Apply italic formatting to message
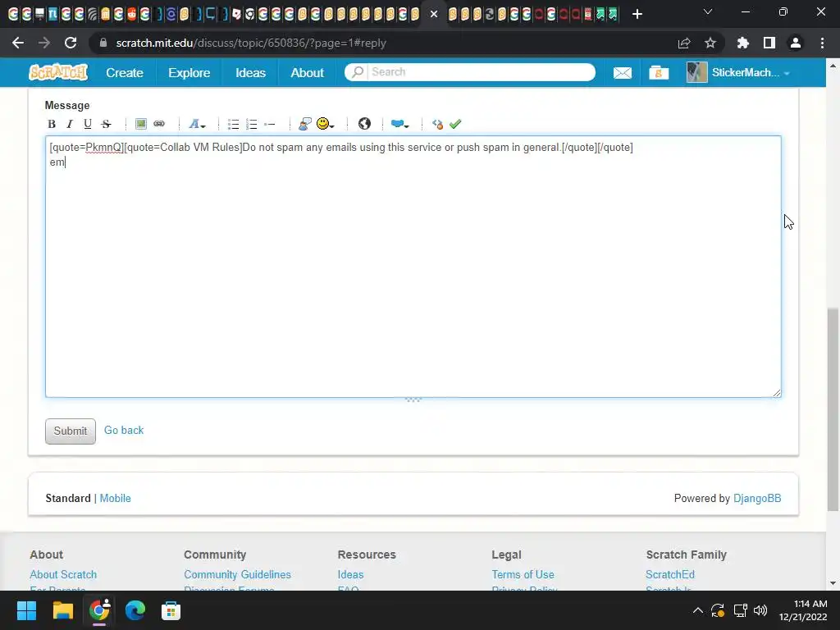 [x=70, y=124]
